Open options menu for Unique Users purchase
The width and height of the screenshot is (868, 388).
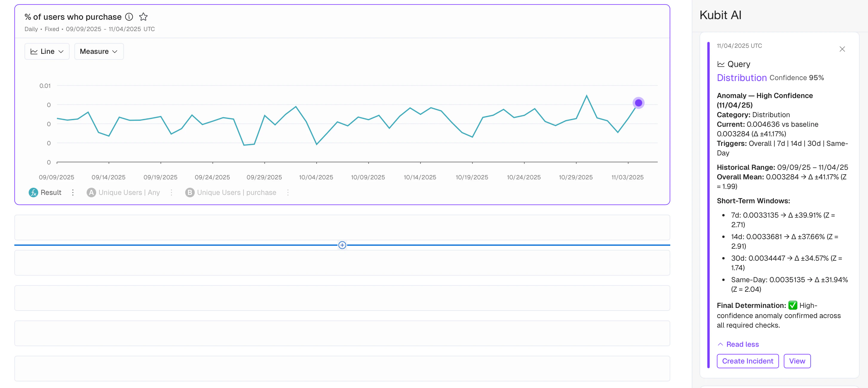288,193
